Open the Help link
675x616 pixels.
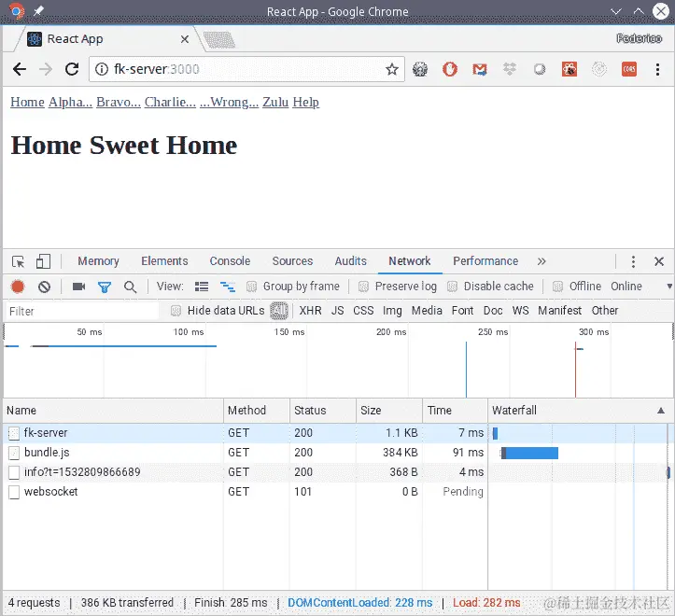click(x=305, y=102)
